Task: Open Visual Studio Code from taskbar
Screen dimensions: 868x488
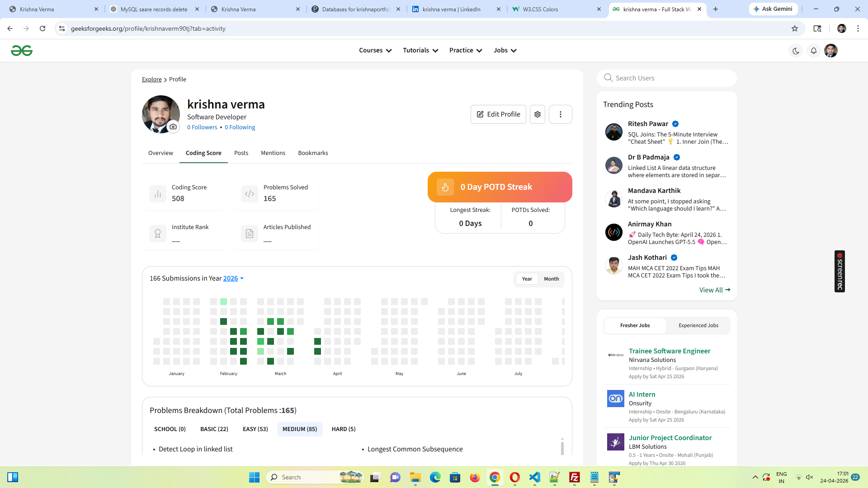Action: (x=534, y=477)
